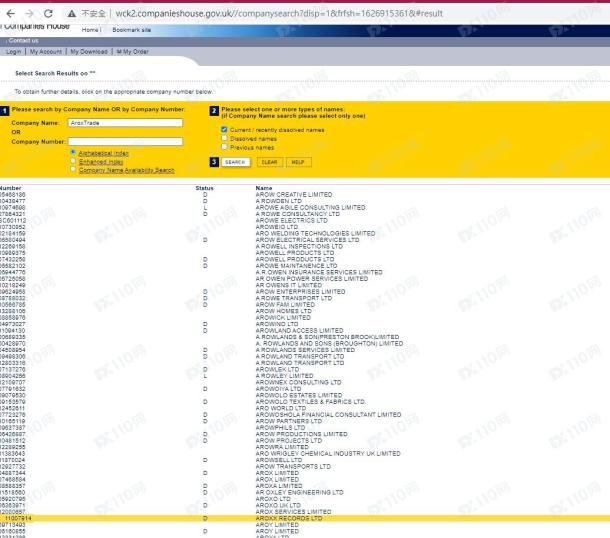Open My Account
The width and height of the screenshot is (610, 538).
(46, 51)
